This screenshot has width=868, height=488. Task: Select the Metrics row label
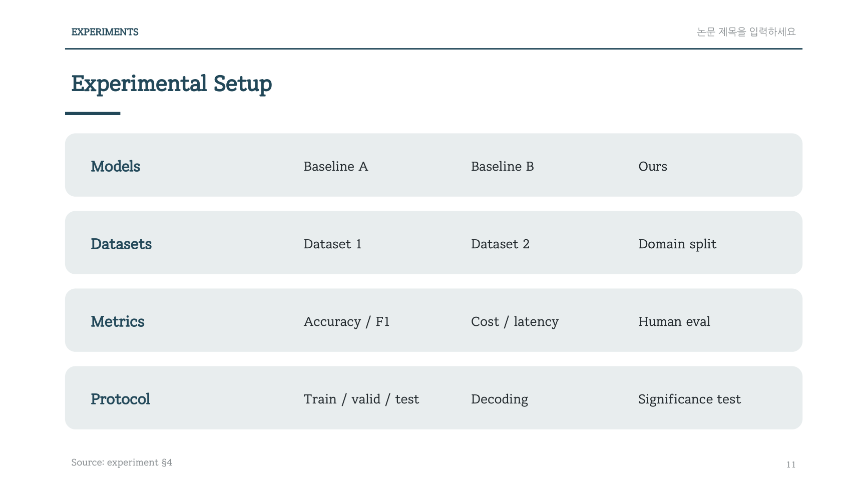118,321
